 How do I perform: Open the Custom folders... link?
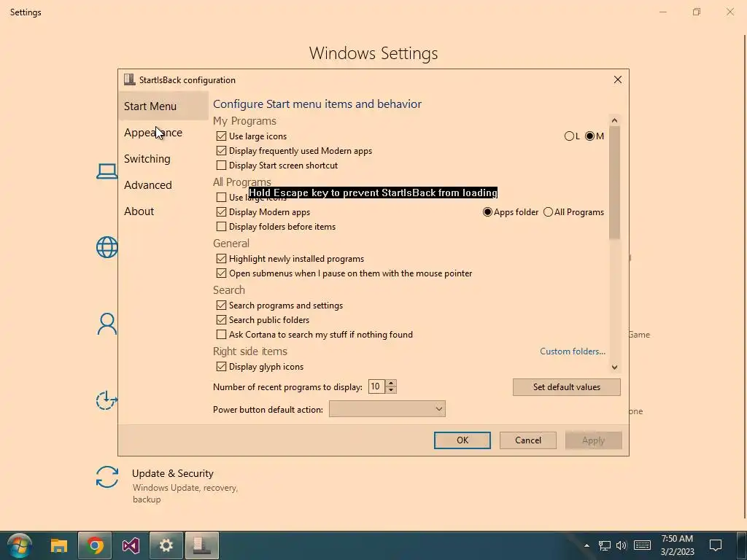click(x=573, y=351)
